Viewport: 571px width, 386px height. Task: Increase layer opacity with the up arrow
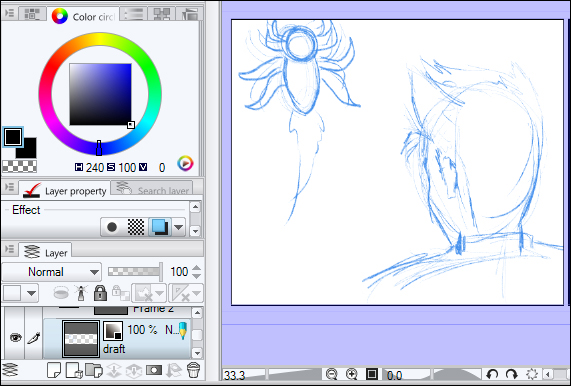[x=196, y=268]
